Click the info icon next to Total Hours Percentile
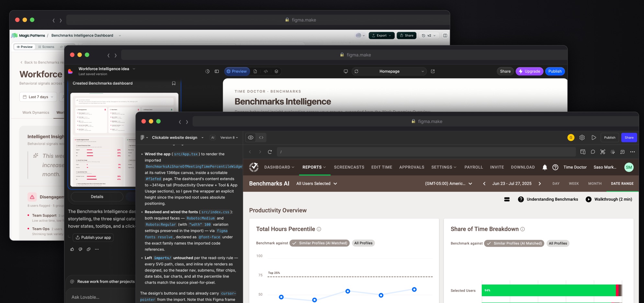Image resolution: width=644 pixels, height=303 pixels. click(319, 229)
